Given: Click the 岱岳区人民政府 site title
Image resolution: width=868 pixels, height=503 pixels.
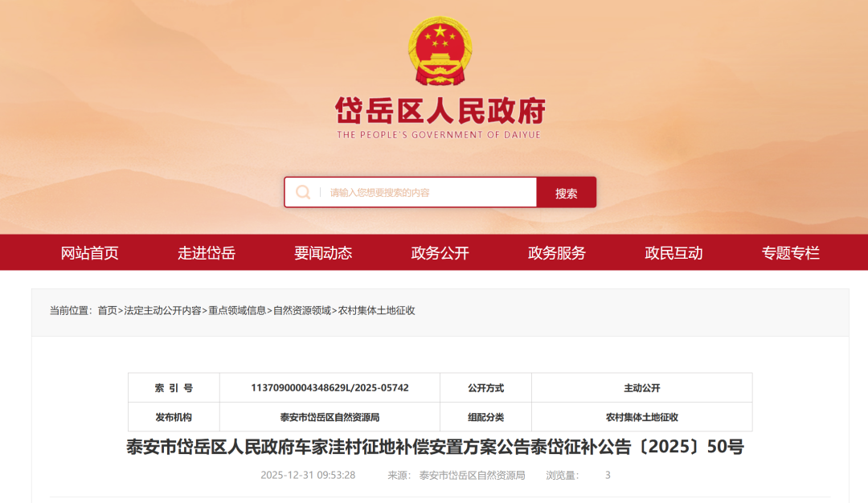Looking at the screenshot, I should (440, 111).
